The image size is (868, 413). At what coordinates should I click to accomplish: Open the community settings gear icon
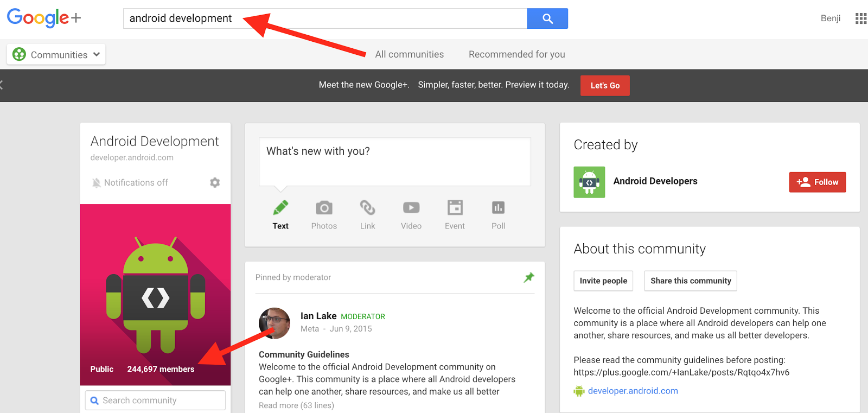pyautogui.click(x=215, y=182)
